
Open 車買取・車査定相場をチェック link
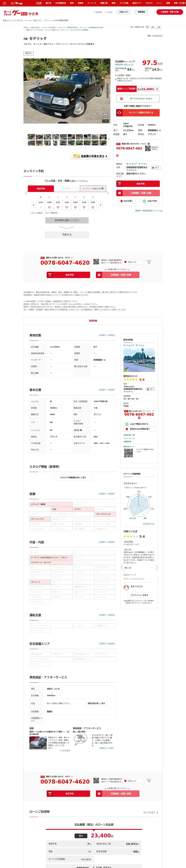click(x=149, y=211)
